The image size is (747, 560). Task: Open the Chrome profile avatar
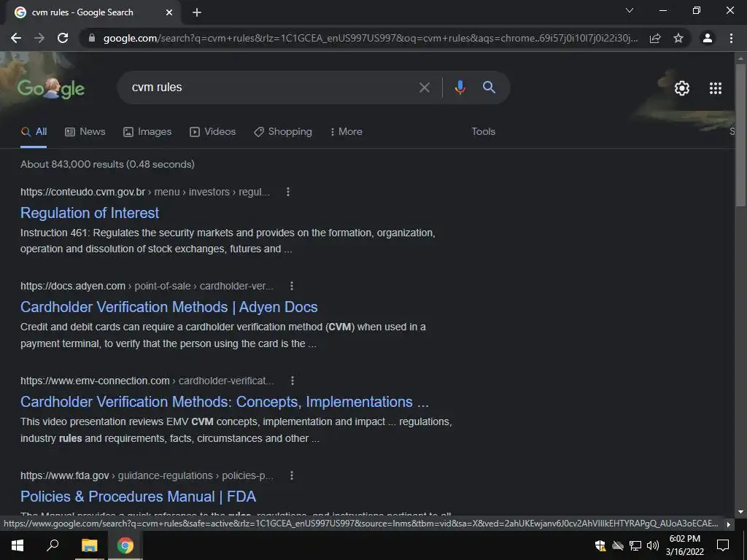click(x=708, y=38)
